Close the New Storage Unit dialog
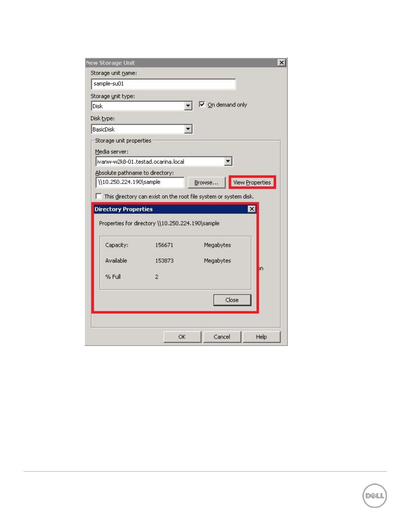Image resolution: width=411 pixels, height=532 pixels. click(281, 63)
